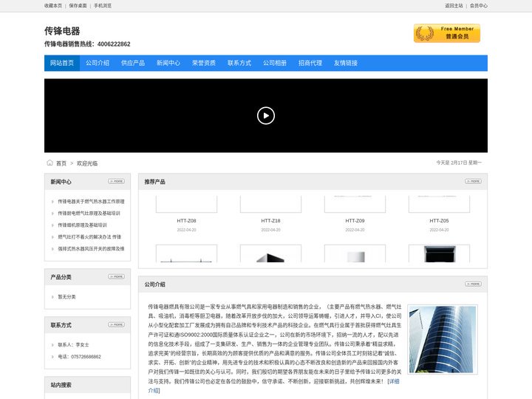Open news 强排式热水器风压开关的故障
This screenshot has height=399, width=532.
coord(91,249)
